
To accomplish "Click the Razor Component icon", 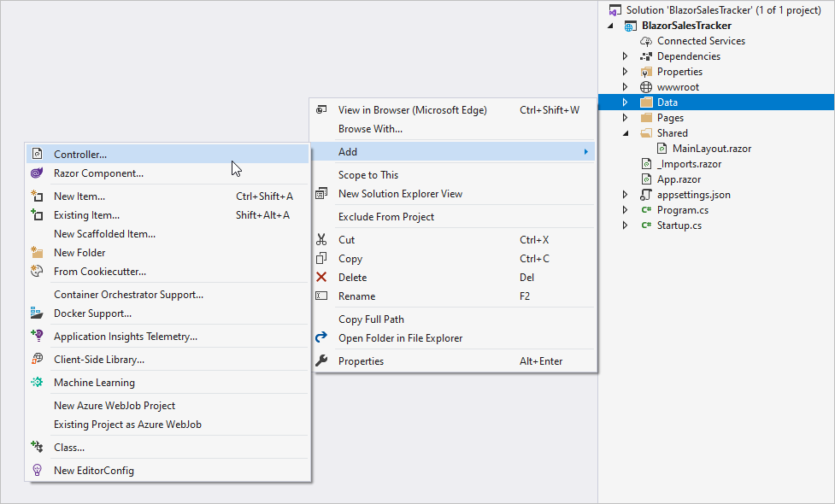I will point(37,173).
